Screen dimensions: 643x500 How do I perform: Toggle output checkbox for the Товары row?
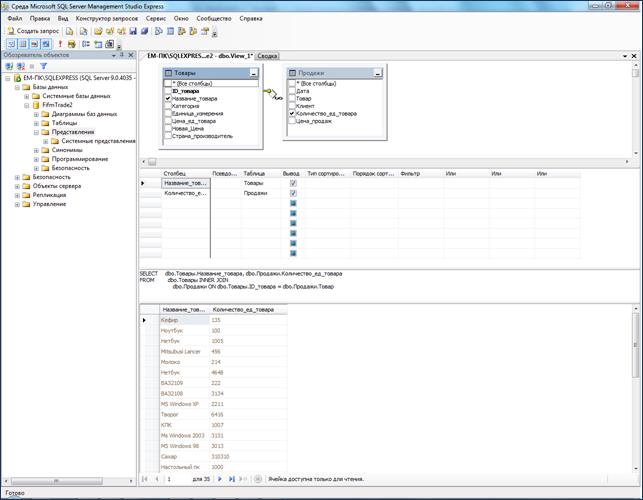point(292,184)
